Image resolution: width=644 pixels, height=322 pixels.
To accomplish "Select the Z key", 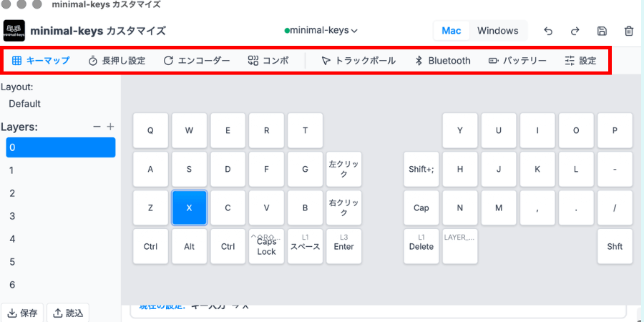I will pyautogui.click(x=151, y=208).
